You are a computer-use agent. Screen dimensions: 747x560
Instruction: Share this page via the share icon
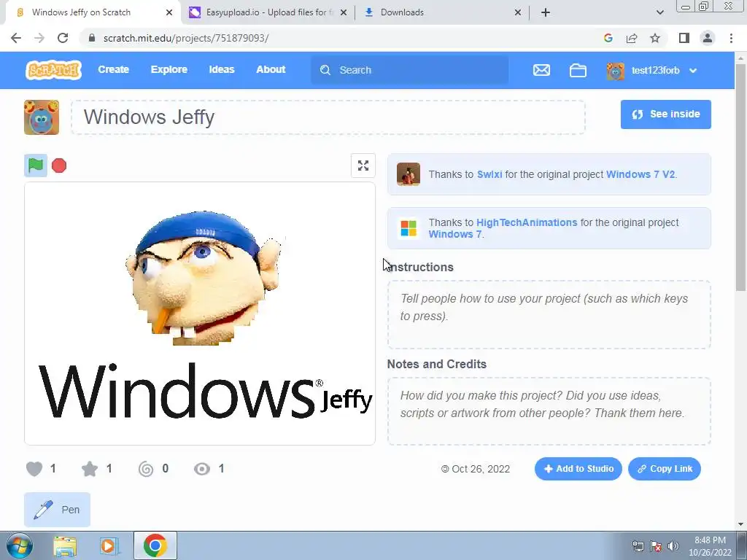[632, 38]
